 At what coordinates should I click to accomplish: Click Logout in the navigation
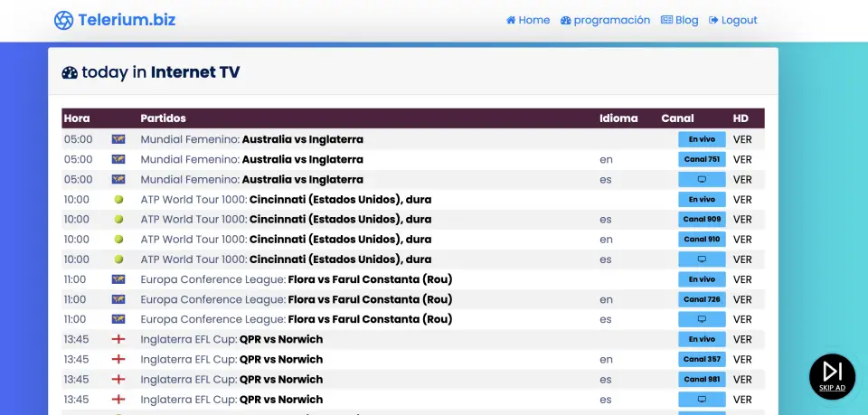733,20
